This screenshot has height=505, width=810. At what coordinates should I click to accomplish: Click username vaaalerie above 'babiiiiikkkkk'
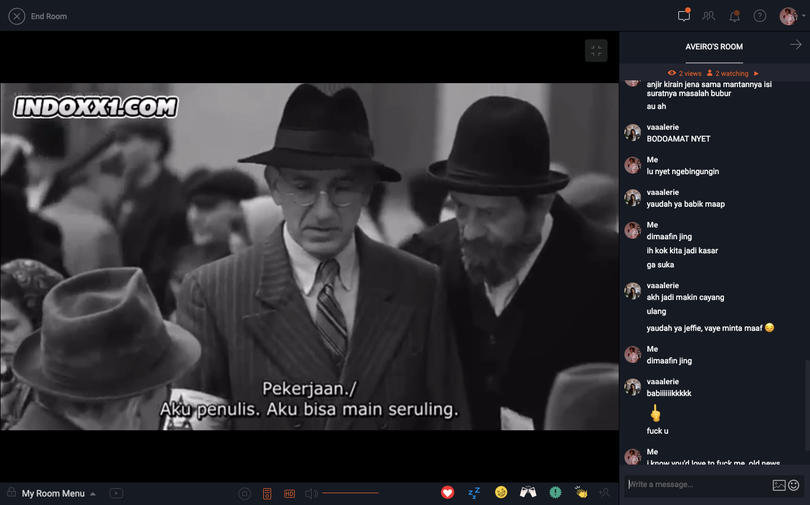click(x=663, y=382)
